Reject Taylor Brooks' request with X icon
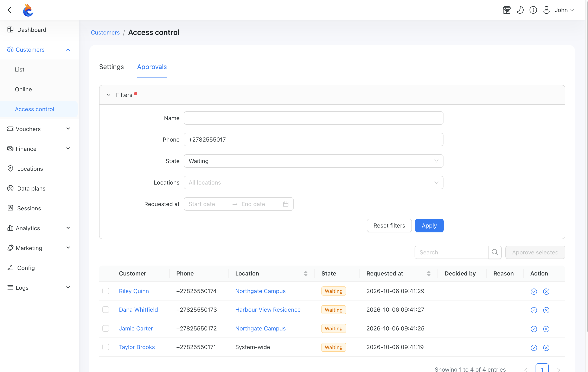 coord(546,348)
